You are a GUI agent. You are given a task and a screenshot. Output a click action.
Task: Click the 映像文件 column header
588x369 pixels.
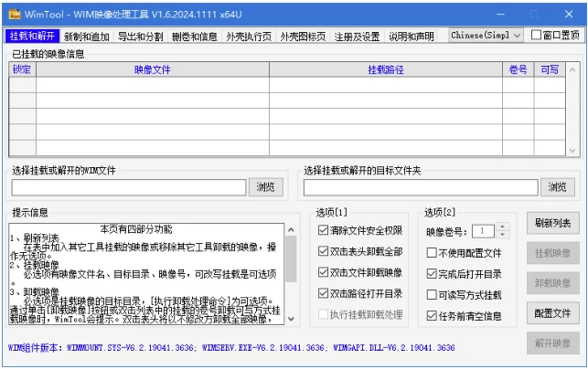(x=152, y=69)
